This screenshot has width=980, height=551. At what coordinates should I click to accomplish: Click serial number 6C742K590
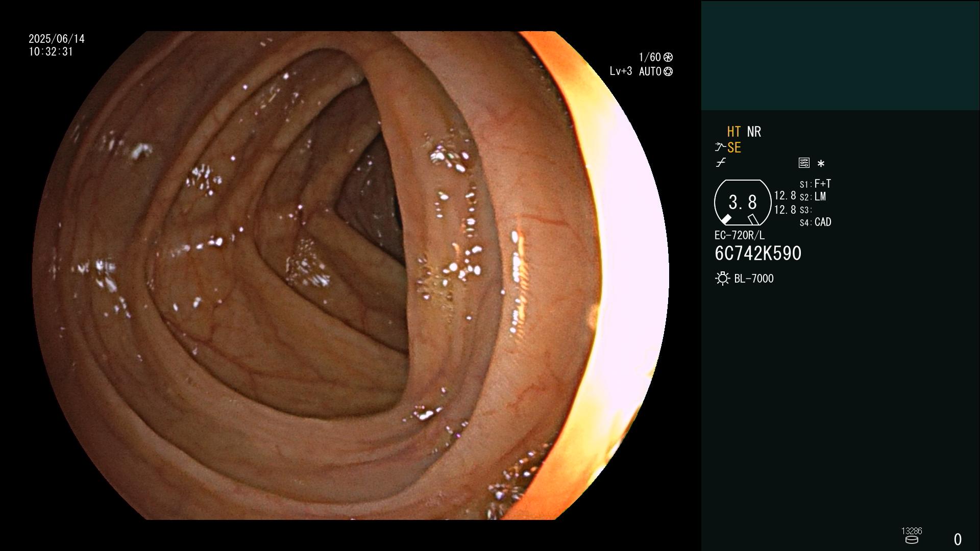click(x=758, y=254)
